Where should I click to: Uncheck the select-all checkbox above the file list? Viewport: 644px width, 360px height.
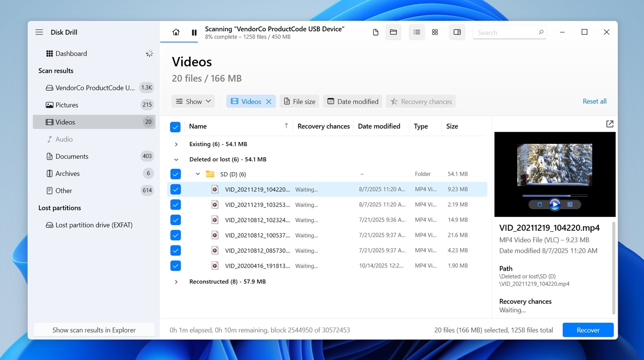175,127
